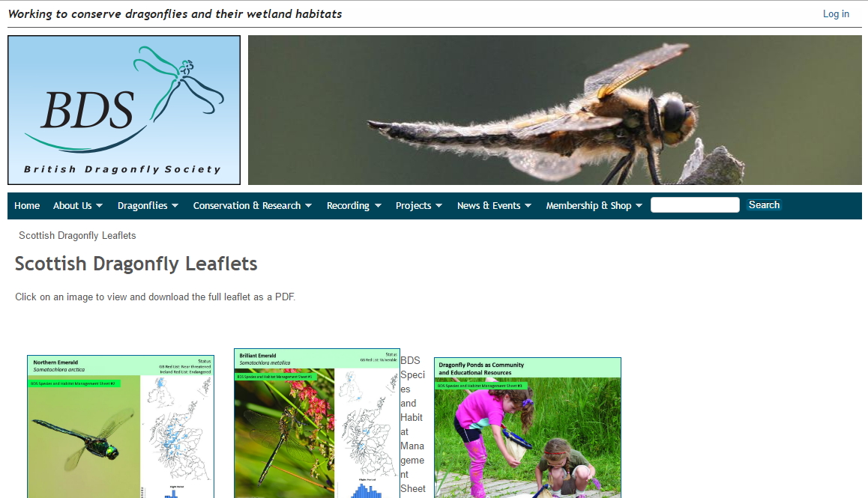868x498 pixels.
Task: Click the 'Click on an image to view' instruction text
Action: point(155,297)
